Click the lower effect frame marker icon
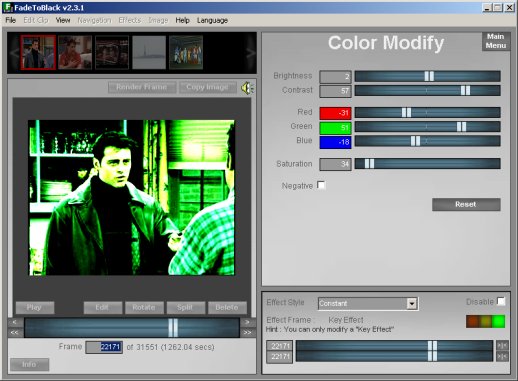The image size is (518, 381). (502, 357)
